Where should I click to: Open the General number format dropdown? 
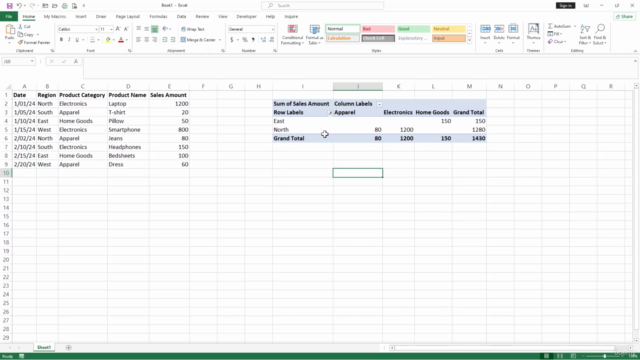point(272,29)
